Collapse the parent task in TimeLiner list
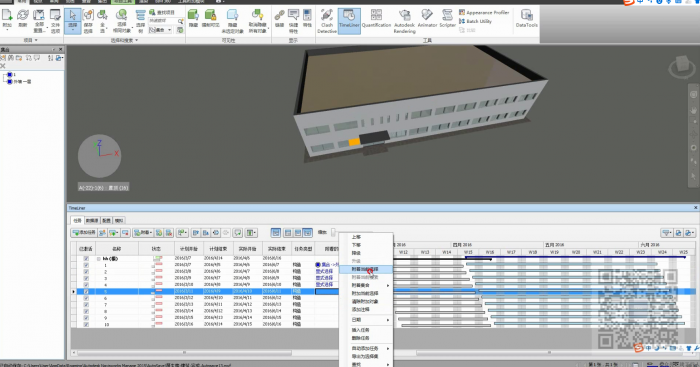 coord(99,259)
